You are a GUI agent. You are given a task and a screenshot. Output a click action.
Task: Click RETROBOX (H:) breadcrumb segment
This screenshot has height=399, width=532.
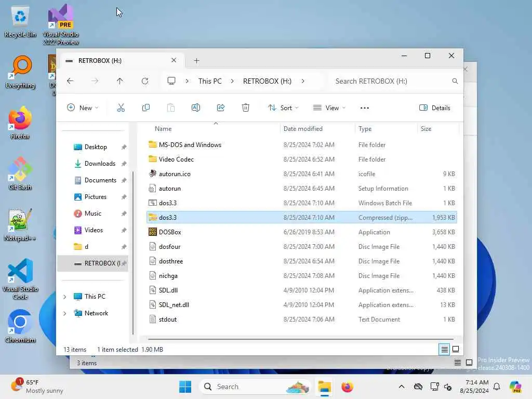click(x=267, y=81)
